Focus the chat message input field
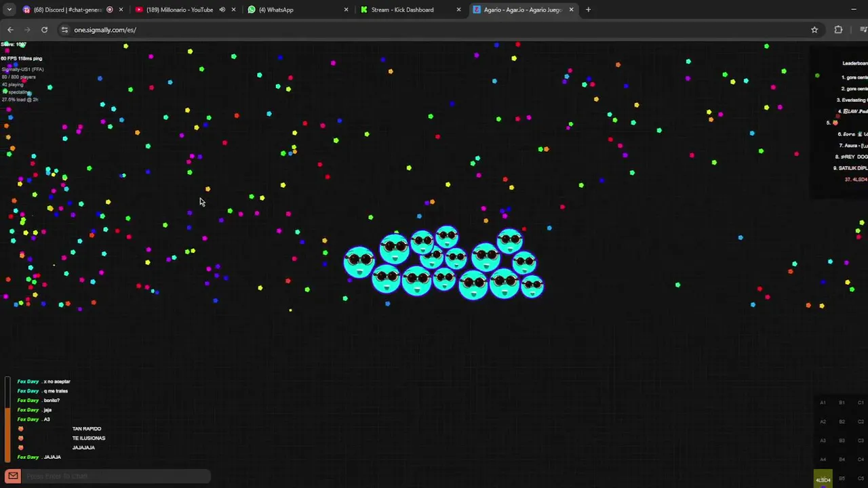 coord(117,476)
